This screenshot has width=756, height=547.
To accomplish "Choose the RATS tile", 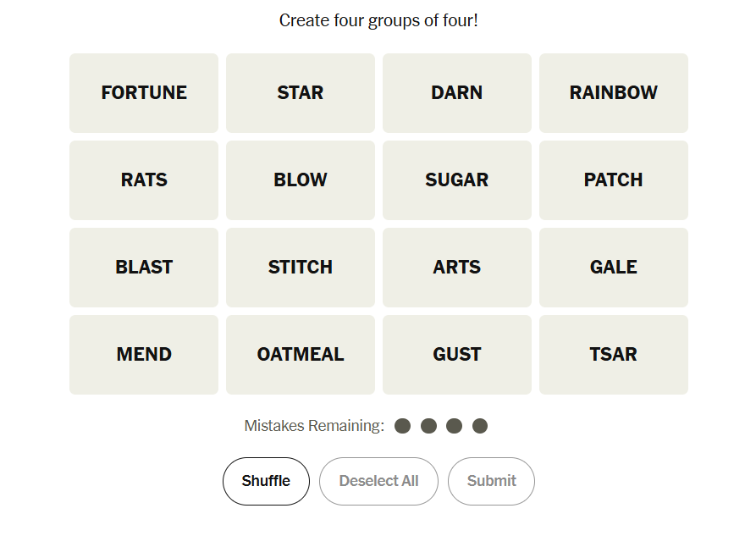I will (144, 180).
